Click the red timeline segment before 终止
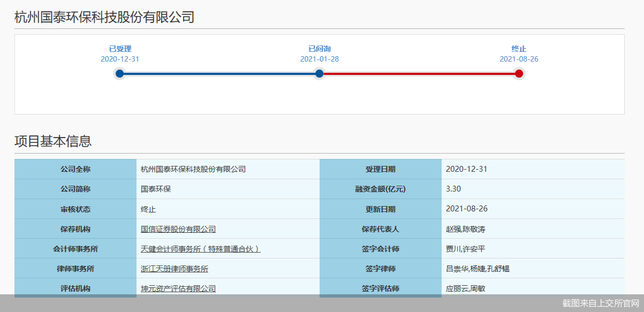Viewport: 644px width, 312px height. point(419,74)
